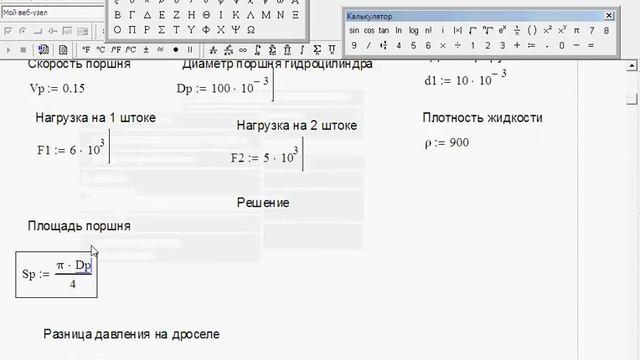Click digit 8 in Calculator palette
The image size is (640, 360).
[x=606, y=31]
